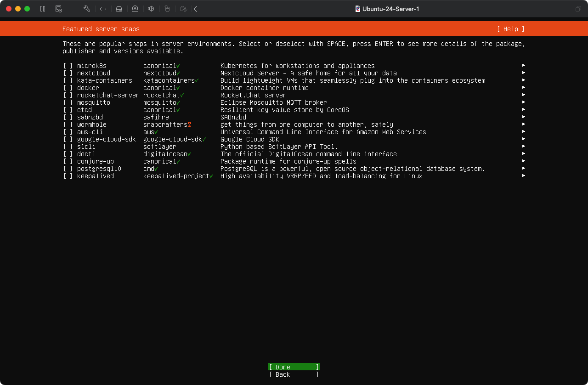Click 'Eclipse Mosquitto MQTT broker' description
Viewport: 588px width, 385px height.
[x=274, y=102]
